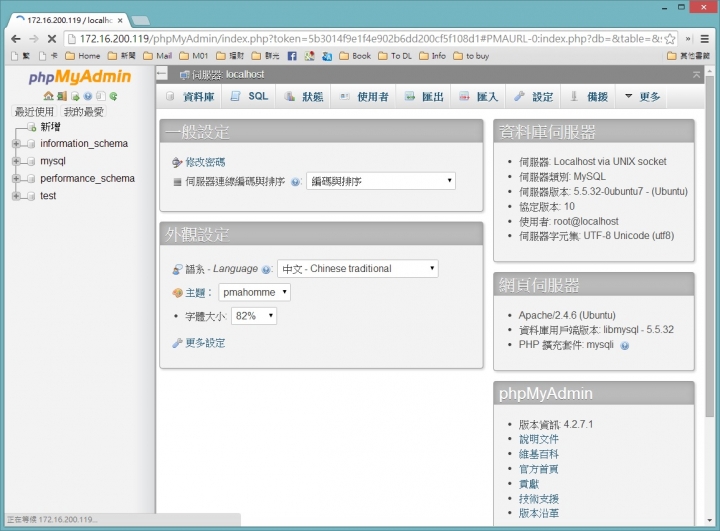Open the Language dropdown Chinese traditional

click(358, 269)
